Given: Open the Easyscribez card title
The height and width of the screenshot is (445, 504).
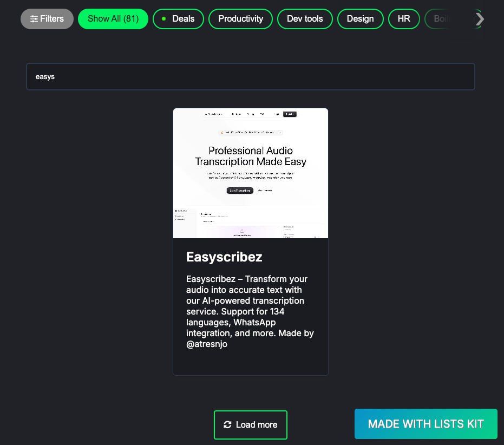Looking at the screenshot, I should click(x=224, y=257).
